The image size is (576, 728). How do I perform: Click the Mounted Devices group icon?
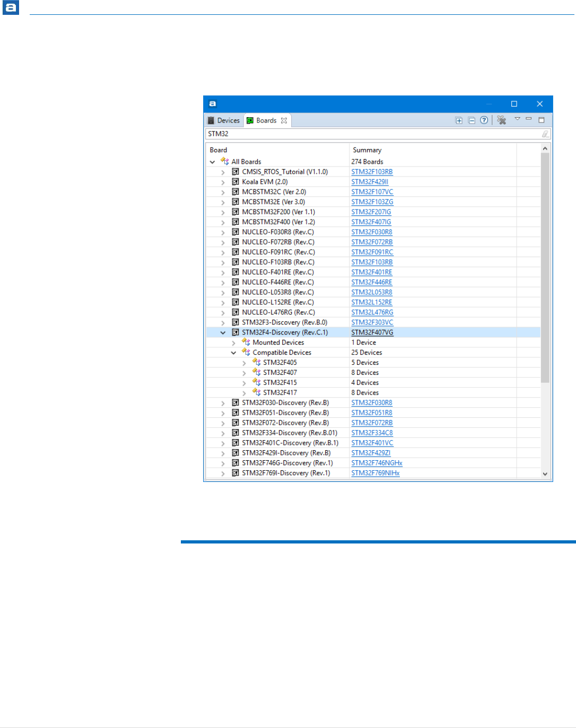[246, 342]
